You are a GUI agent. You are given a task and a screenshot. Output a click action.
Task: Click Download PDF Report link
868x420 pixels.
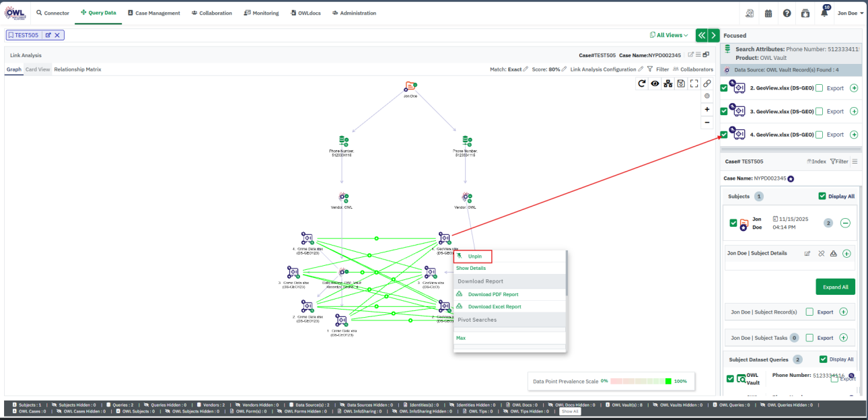[x=493, y=294]
